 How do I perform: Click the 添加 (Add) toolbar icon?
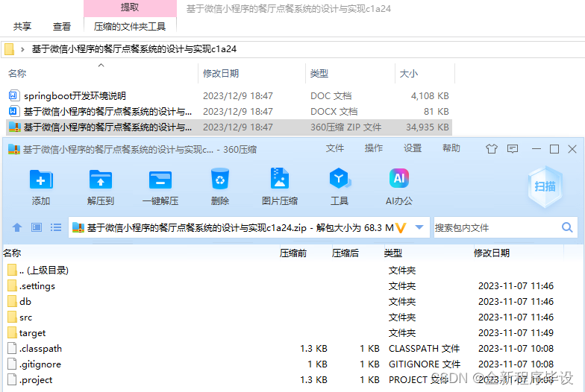tap(41, 180)
